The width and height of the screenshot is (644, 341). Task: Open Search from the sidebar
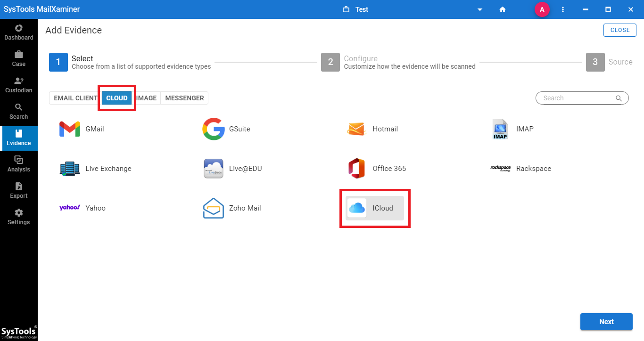click(19, 111)
